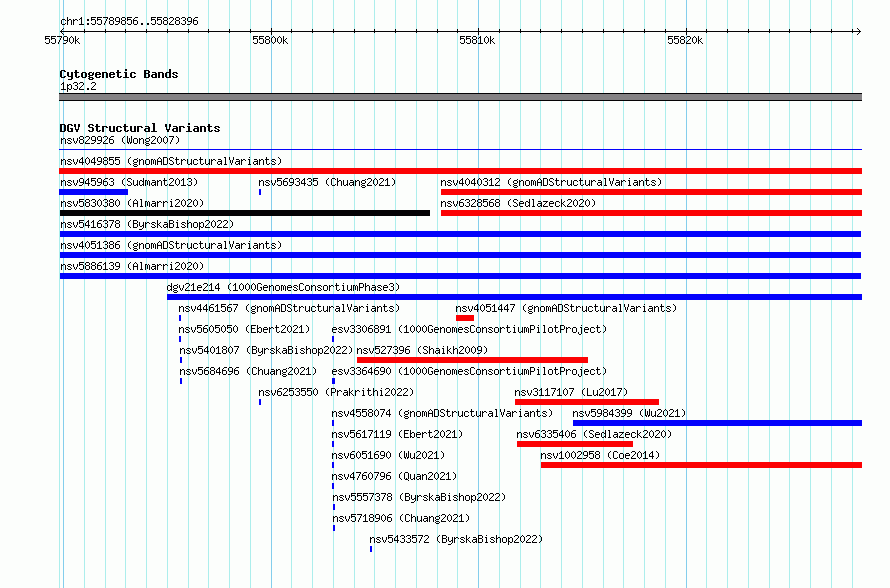
Task: Open nsv6253550 (Prakrithi2022) label
Action: 336,392
